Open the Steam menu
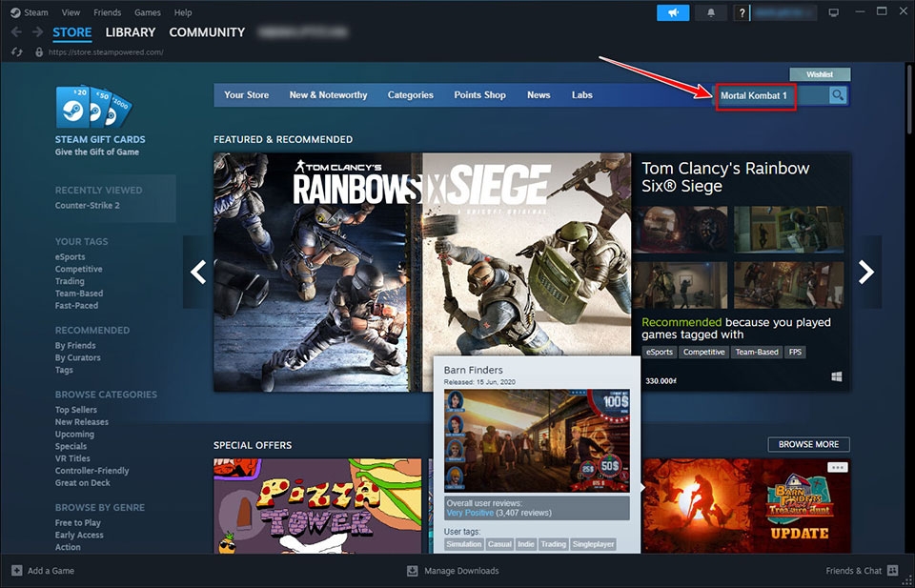This screenshot has width=915, height=588. pos(36,12)
